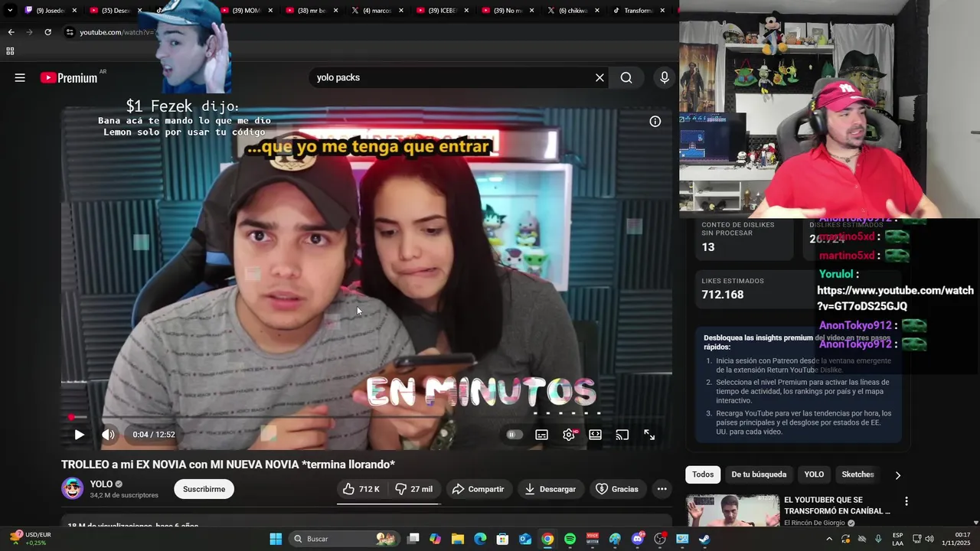Cast video to another screen
Image resolution: width=980 pixels, height=551 pixels.
[622, 435]
